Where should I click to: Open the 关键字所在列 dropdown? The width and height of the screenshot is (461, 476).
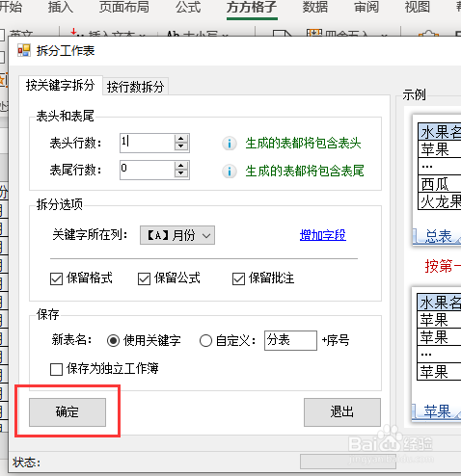(x=177, y=235)
